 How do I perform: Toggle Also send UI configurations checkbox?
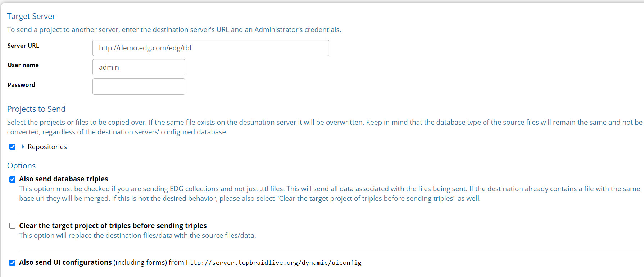(13, 263)
